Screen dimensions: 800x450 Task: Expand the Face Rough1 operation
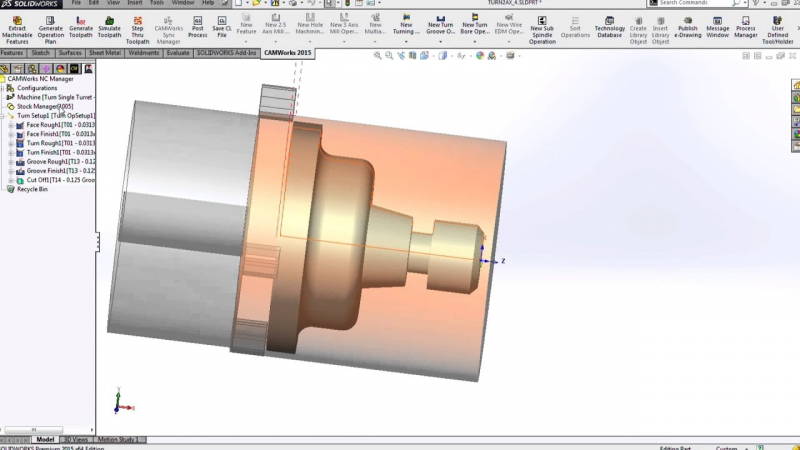pyautogui.click(x=10, y=124)
